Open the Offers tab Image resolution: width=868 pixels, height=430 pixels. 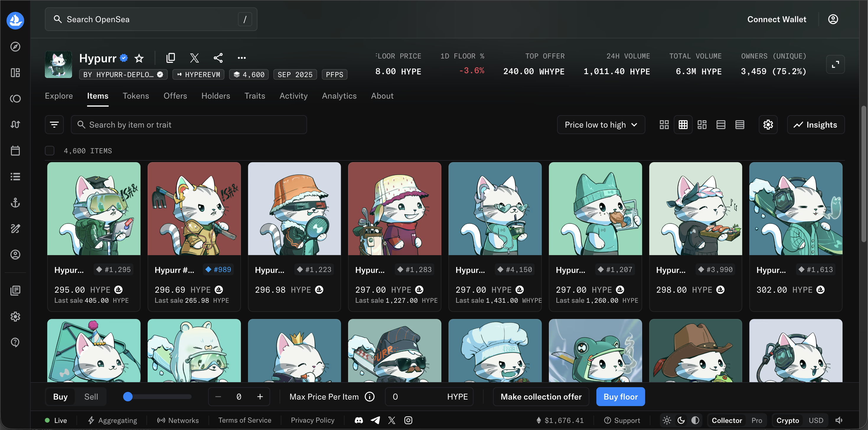[175, 96]
